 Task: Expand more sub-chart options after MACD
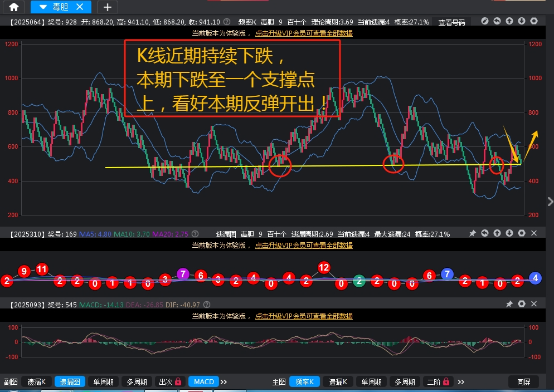pyautogui.click(x=224, y=381)
